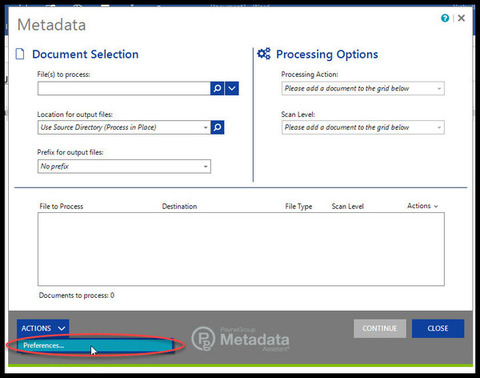Expand the blue chevron next to file search
480x378 pixels.
(x=232, y=88)
